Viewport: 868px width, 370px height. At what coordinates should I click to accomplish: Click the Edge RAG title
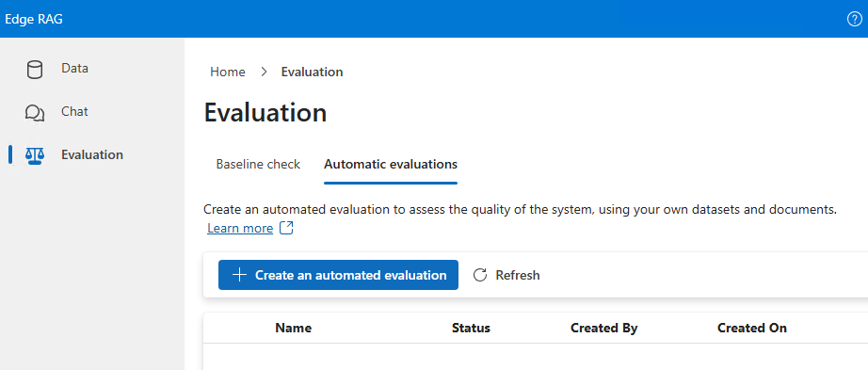click(x=34, y=19)
